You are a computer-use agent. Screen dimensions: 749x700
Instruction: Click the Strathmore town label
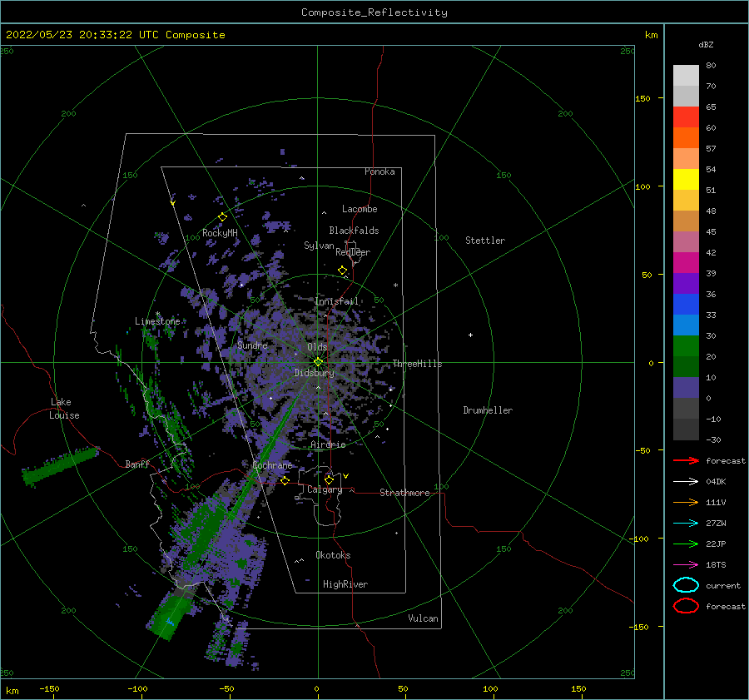coord(404,493)
